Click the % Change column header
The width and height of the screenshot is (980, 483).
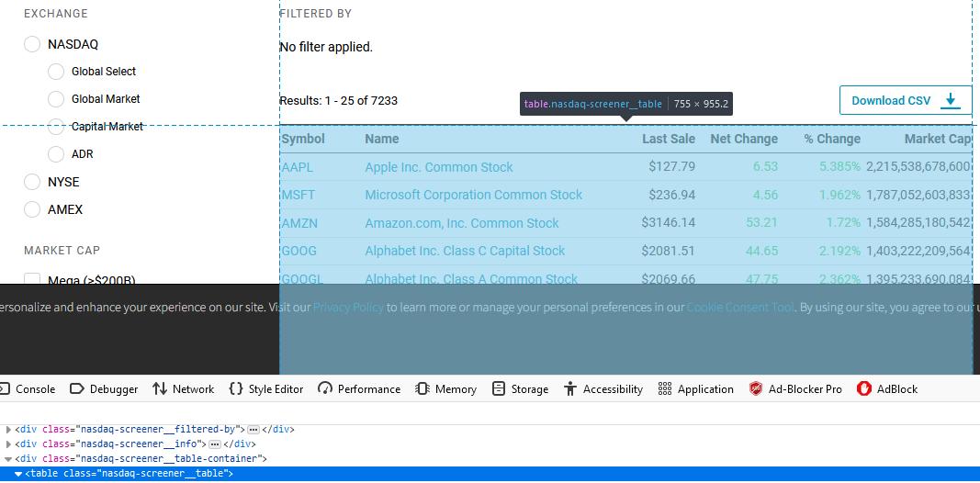832,139
